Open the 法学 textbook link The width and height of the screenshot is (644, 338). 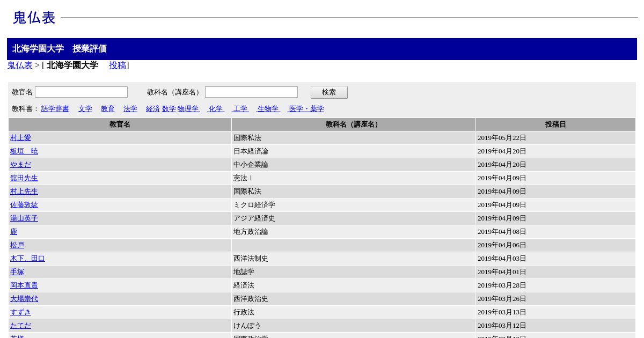point(130,109)
